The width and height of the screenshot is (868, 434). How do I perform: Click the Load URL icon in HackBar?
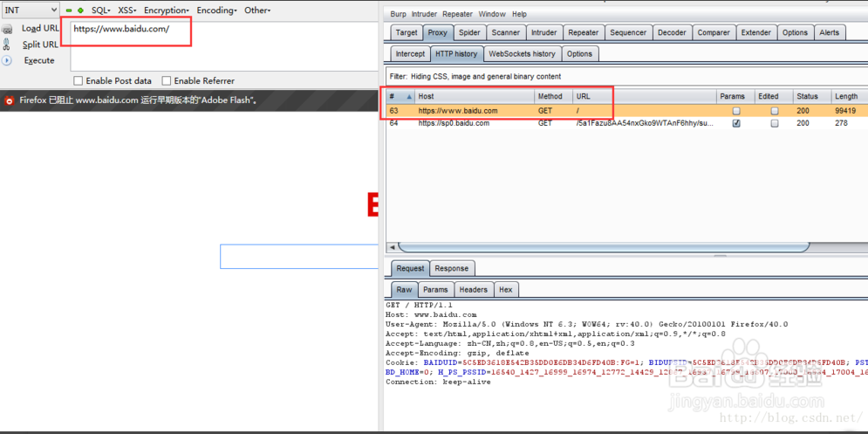tap(7, 29)
